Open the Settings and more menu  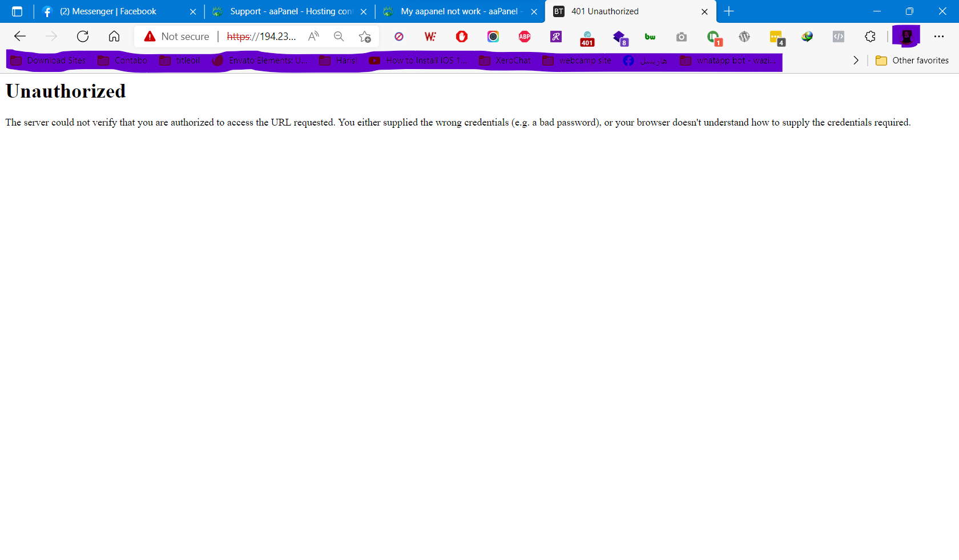[x=939, y=37]
